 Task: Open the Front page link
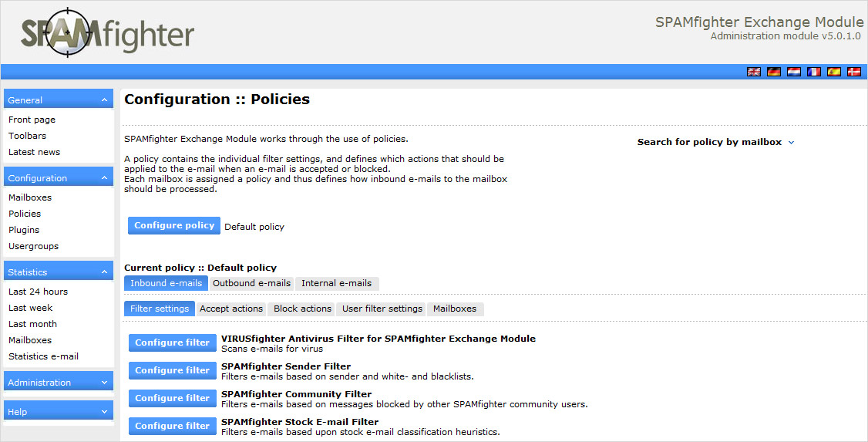(x=32, y=120)
